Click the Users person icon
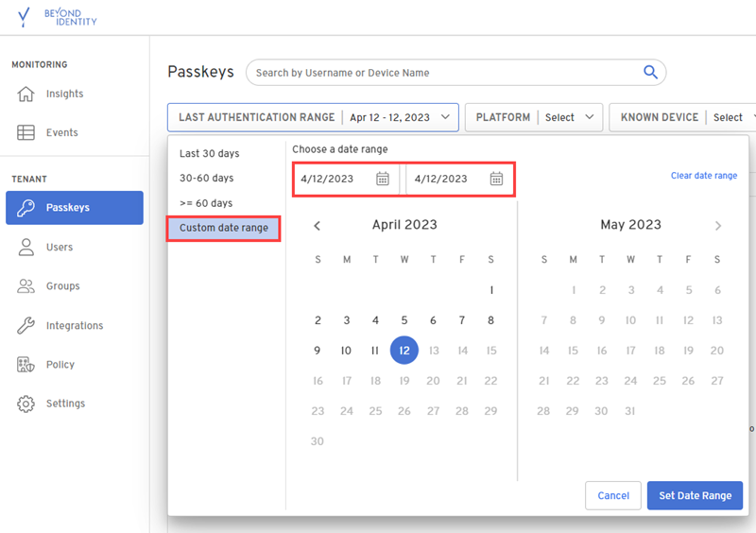 pos(26,247)
